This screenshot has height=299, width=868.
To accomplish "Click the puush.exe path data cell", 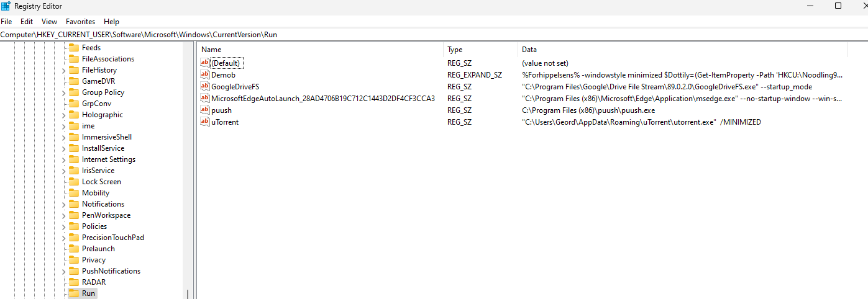I will 588,110.
